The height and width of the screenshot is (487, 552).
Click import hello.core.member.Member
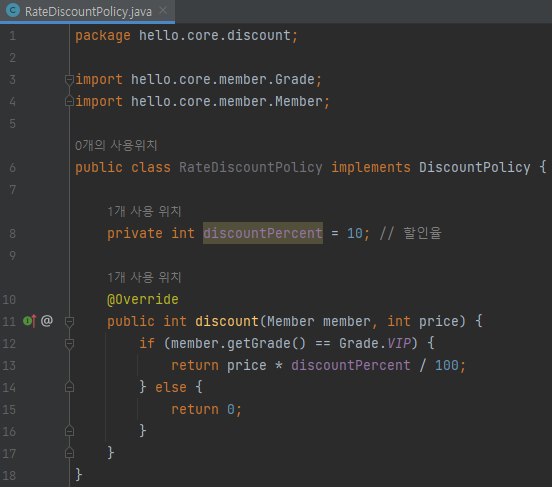click(x=202, y=101)
